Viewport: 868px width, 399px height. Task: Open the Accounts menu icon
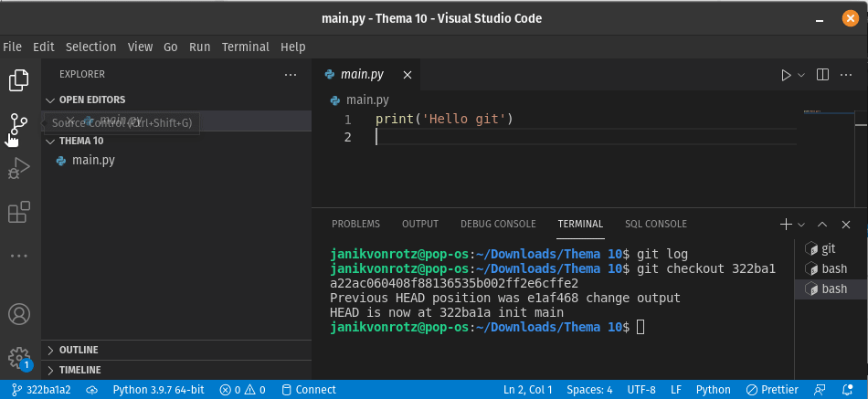[x=19, y=314]
